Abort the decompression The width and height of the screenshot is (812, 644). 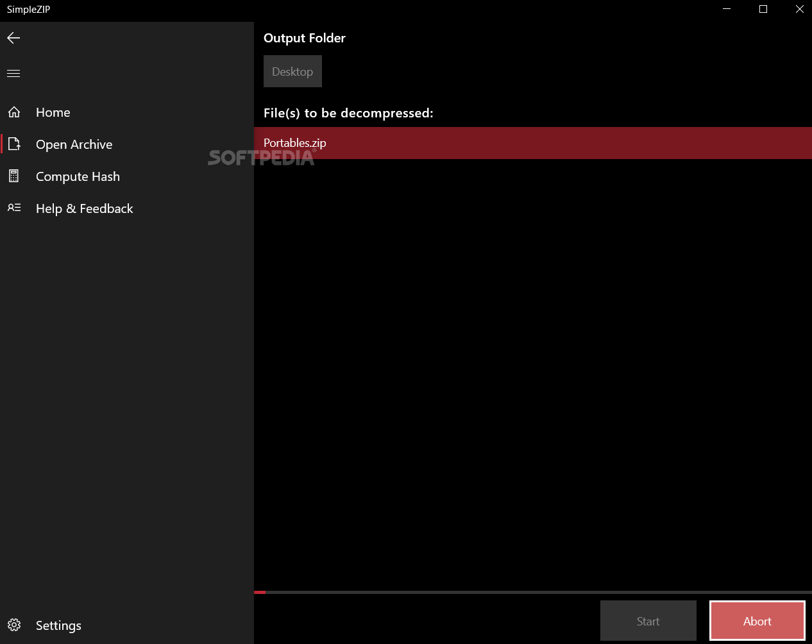pyautogui.click(x=757, y=621)
